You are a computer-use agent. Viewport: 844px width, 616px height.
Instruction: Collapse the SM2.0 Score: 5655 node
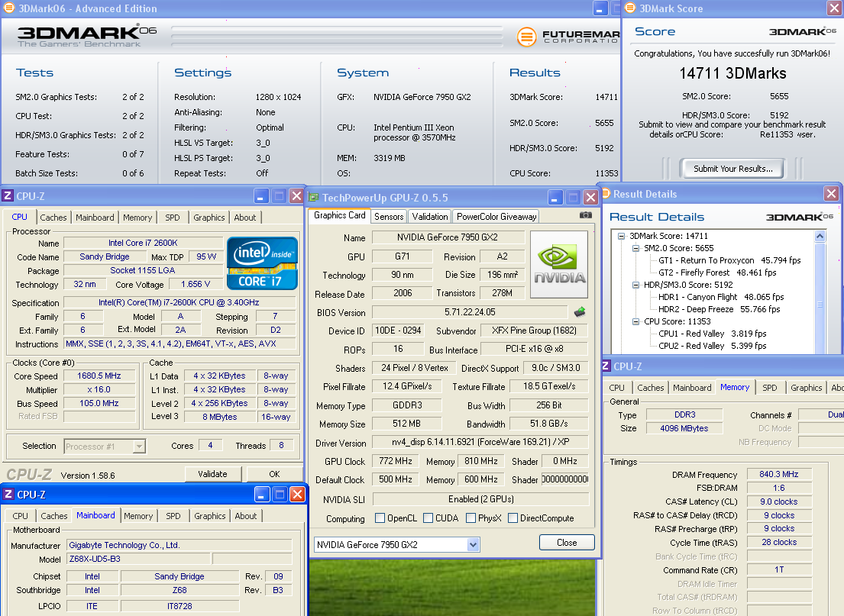[x=635, y=248]
